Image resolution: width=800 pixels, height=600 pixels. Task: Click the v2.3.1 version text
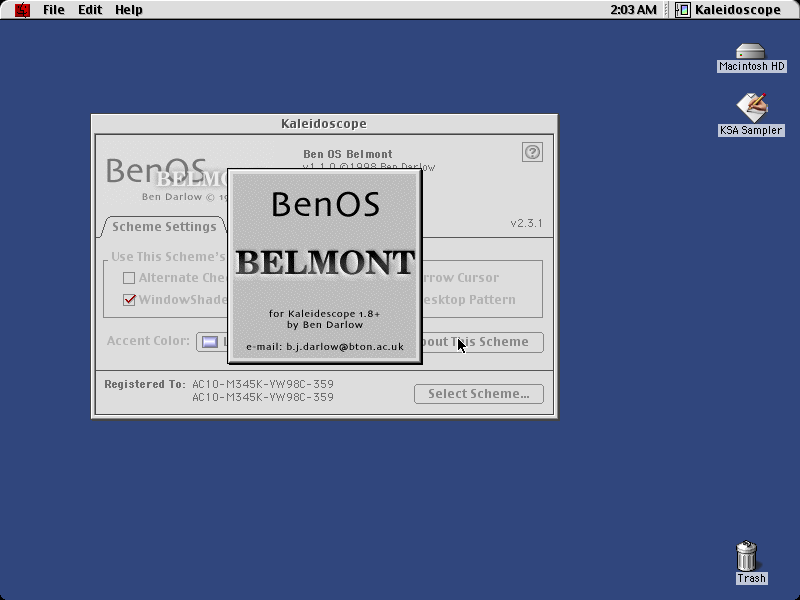[527, 223]
